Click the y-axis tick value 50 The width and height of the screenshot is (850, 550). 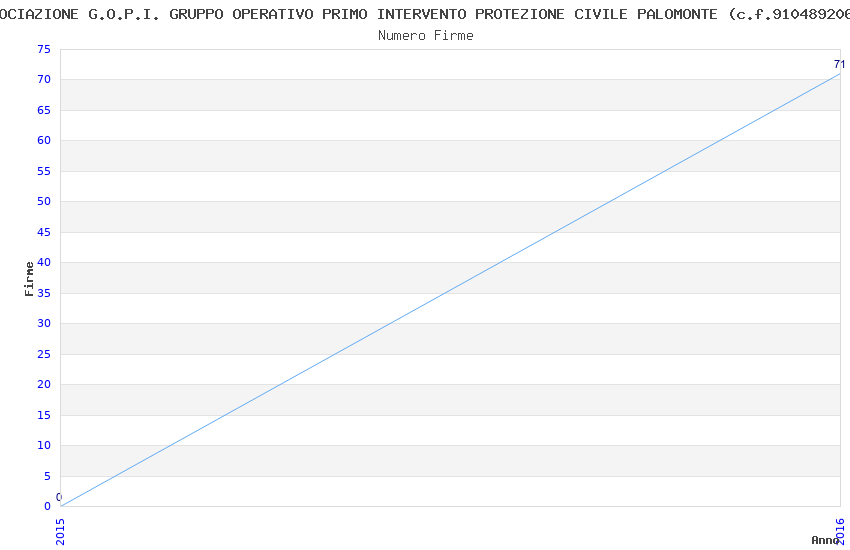(x=44, y=202)
